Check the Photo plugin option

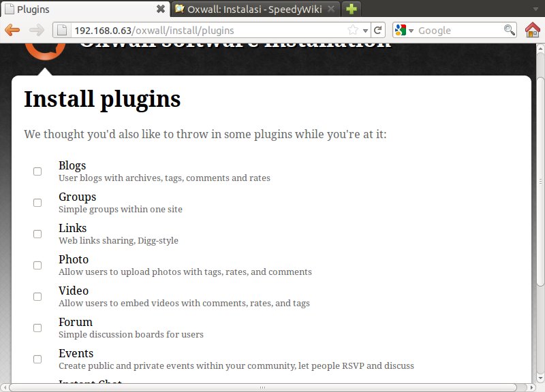[x=37, y=265]
